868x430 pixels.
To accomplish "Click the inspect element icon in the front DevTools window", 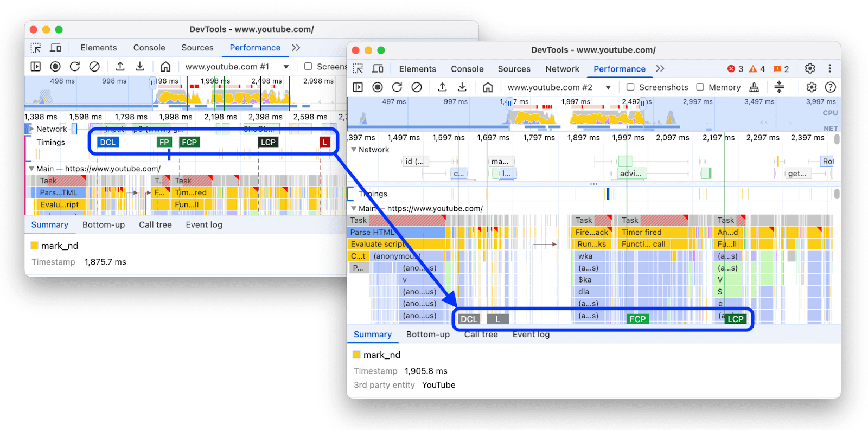I will coord(358,69).
